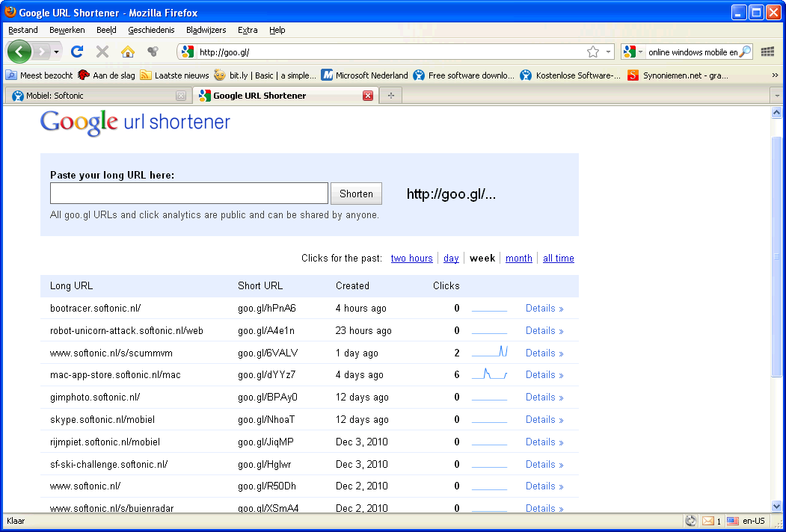The width and height of the screenshot is (786, 532).
Task: Open the Meest bezocht bookmarks folder
Action: (x=39, y=75)
